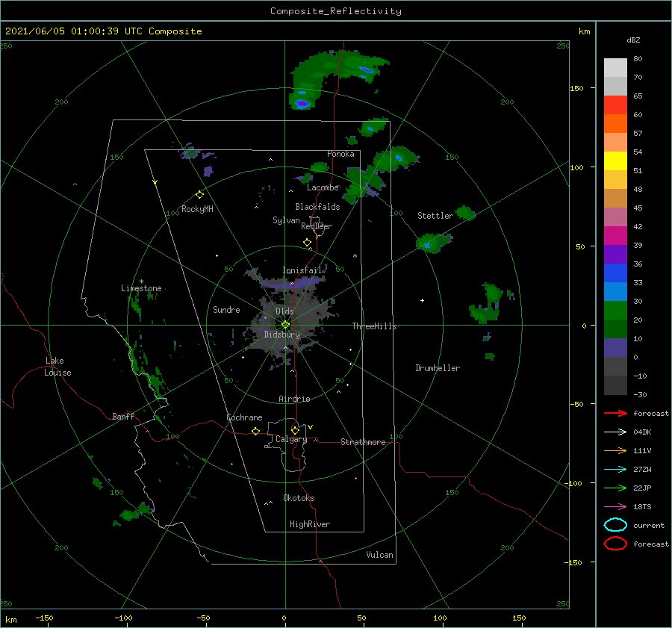This screenshot has width=672, height=628.
Task: Click the Vulcan town label
Action: [379, 555]
